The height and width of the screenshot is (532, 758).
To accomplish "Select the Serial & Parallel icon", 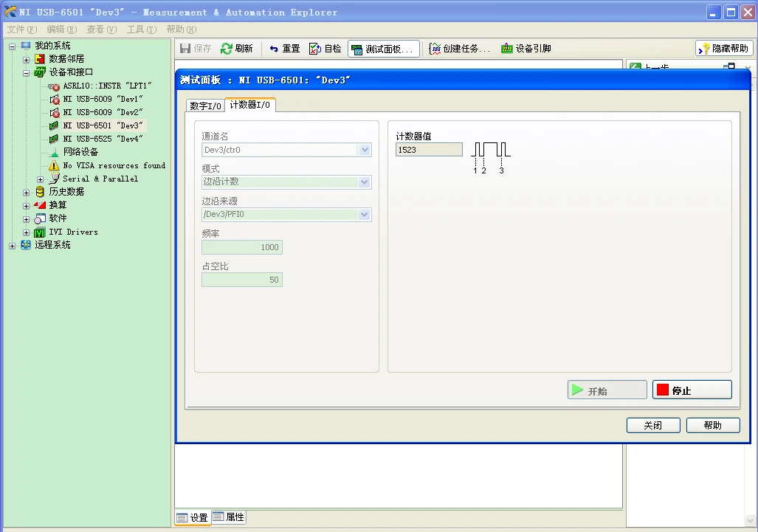I will point(54,179).
